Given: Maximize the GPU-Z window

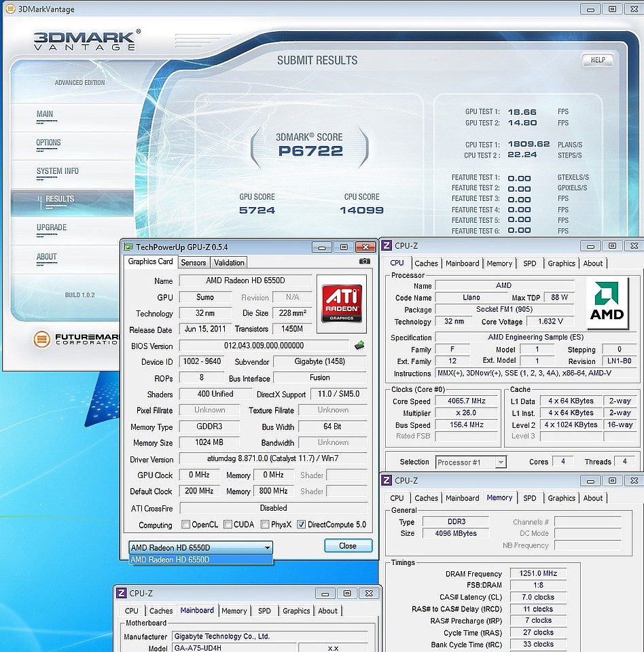Looking at the screenshot, I should [344, 247].
